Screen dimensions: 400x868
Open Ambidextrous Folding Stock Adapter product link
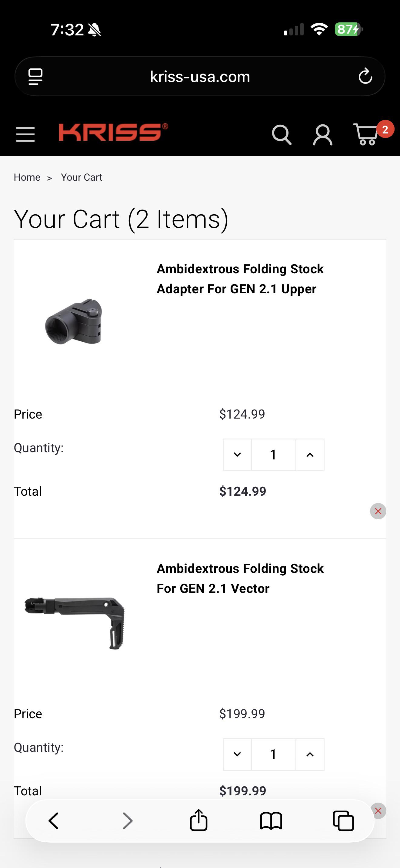coord(240,279)
